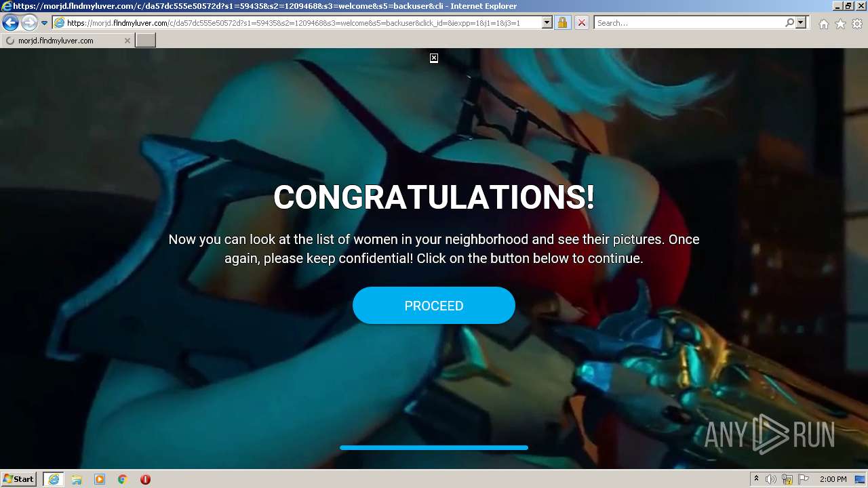Open Action Center flag icon
This screenshot has height=488, width=868.
tap(804, 479)
